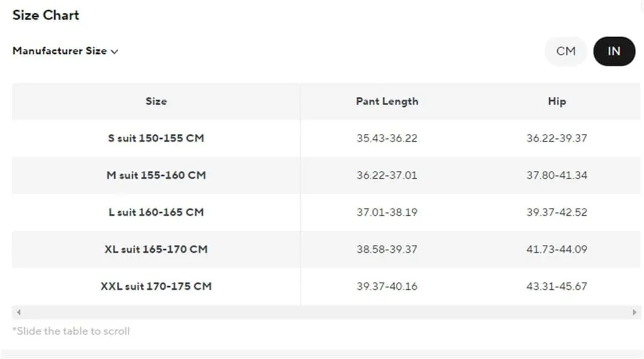Click the M suit 155-160 CM row

[326, 175]
